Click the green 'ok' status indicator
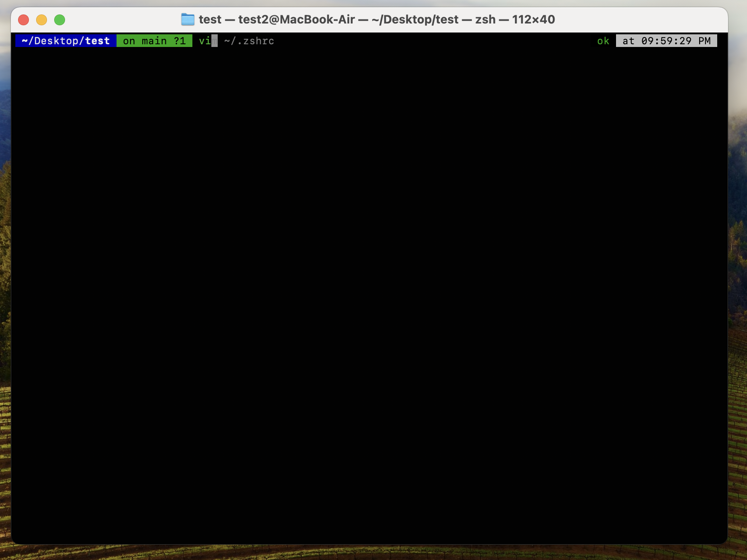The height and width of the screenshot is (560, 747). coord(603,41)
